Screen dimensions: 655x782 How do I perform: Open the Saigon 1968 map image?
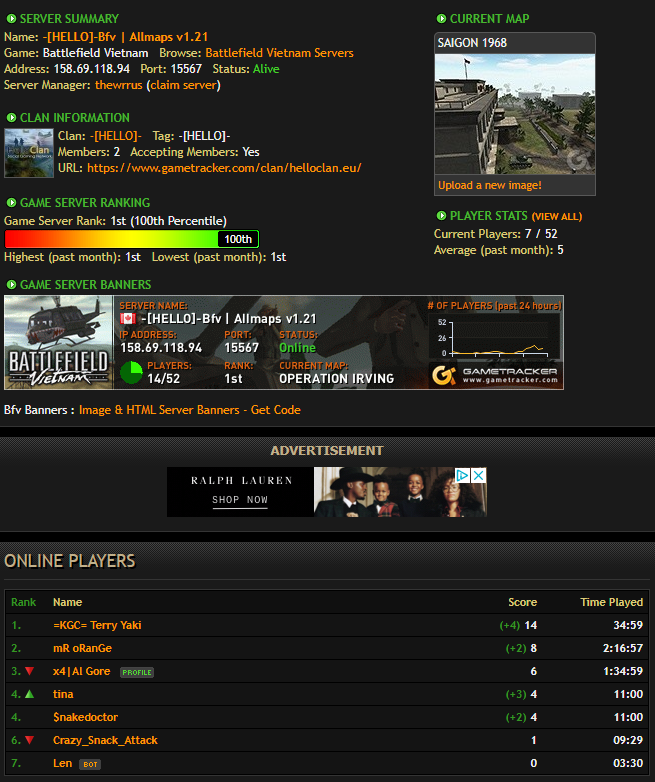click(515, 114)
